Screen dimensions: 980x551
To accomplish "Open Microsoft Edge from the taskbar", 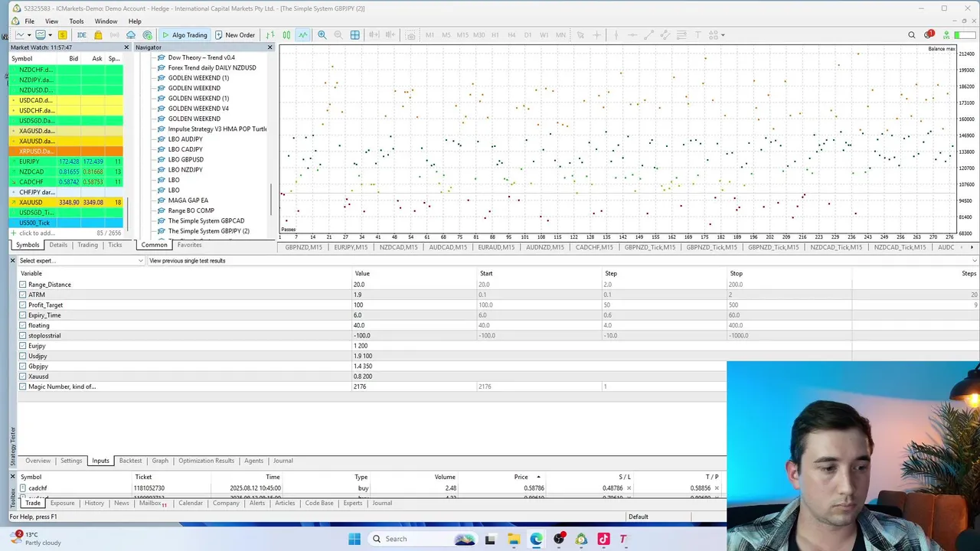I will (x=536, y=539).
